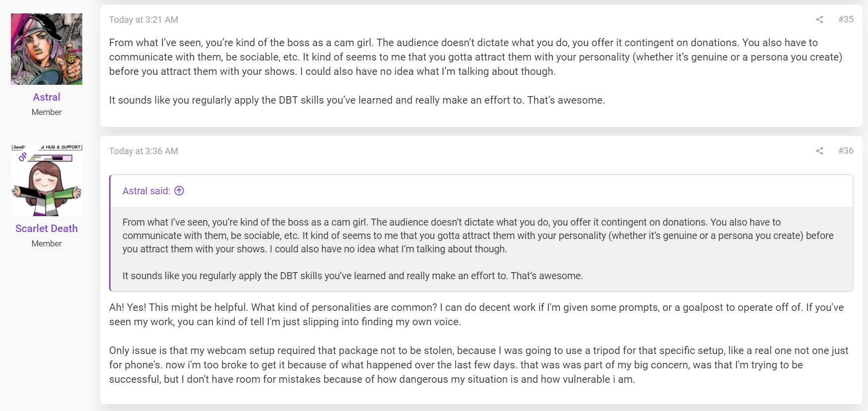Click inside the quoted Astral message block

(481, 249)
